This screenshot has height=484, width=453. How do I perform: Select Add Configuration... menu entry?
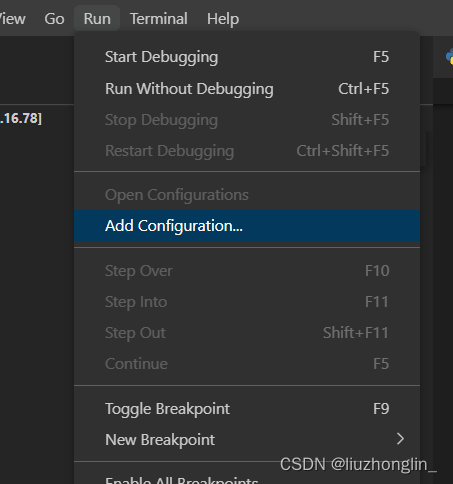[247, 226]
